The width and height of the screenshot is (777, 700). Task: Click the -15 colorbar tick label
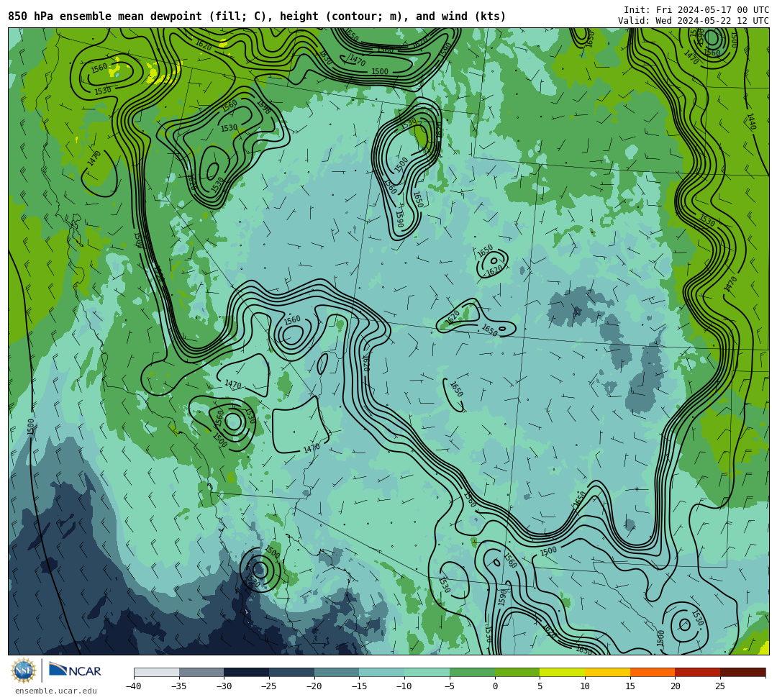[359, 686]
